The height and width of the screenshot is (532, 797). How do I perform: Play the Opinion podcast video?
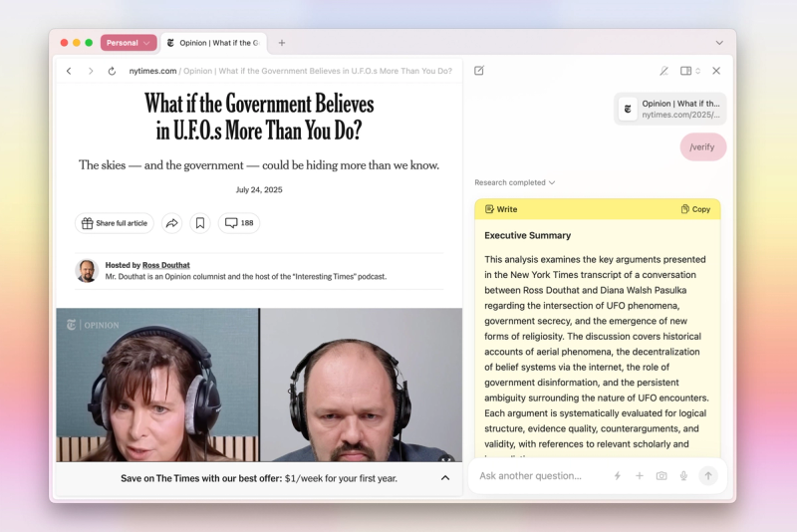(x=259, y=385)
